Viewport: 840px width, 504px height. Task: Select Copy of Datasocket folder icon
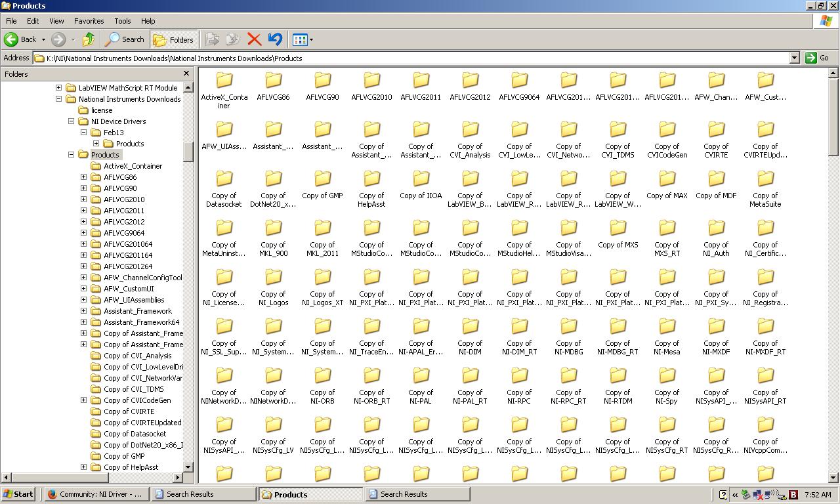pyautogui.click(x=224, y=178)
